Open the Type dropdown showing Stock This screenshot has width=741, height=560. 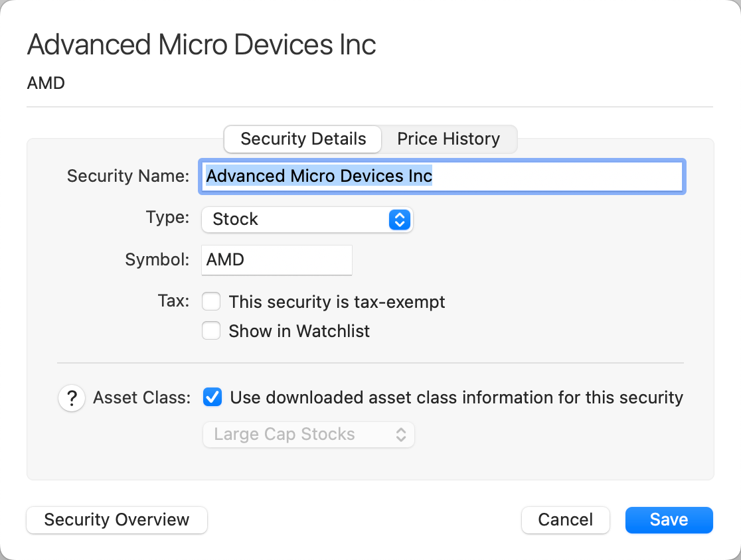307,220
